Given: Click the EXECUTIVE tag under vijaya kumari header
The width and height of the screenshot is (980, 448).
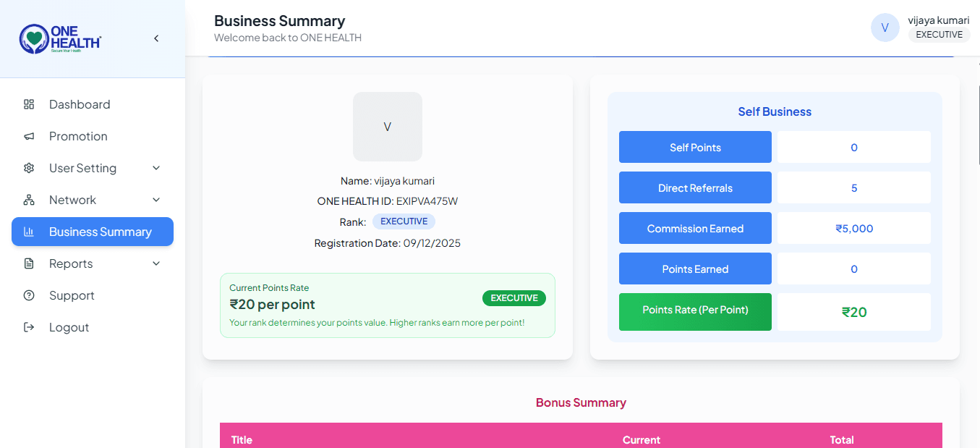Looking at the screenshot, I should (939, 35).
